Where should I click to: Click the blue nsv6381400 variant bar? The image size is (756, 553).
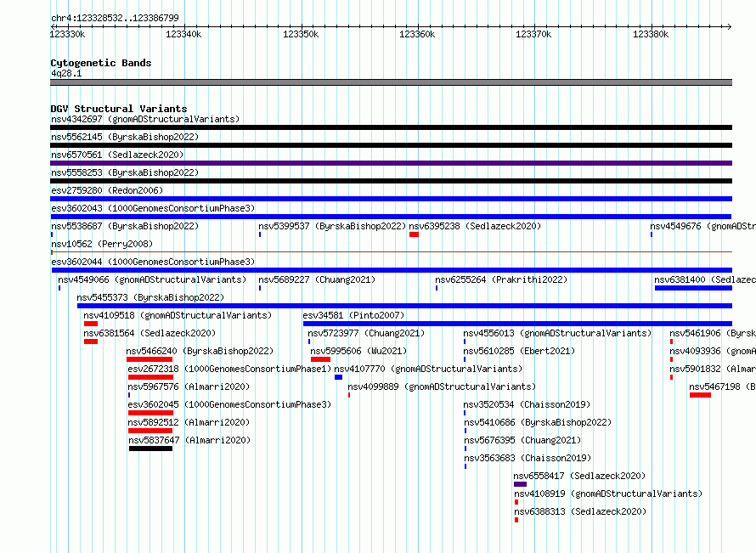[693, 288]
